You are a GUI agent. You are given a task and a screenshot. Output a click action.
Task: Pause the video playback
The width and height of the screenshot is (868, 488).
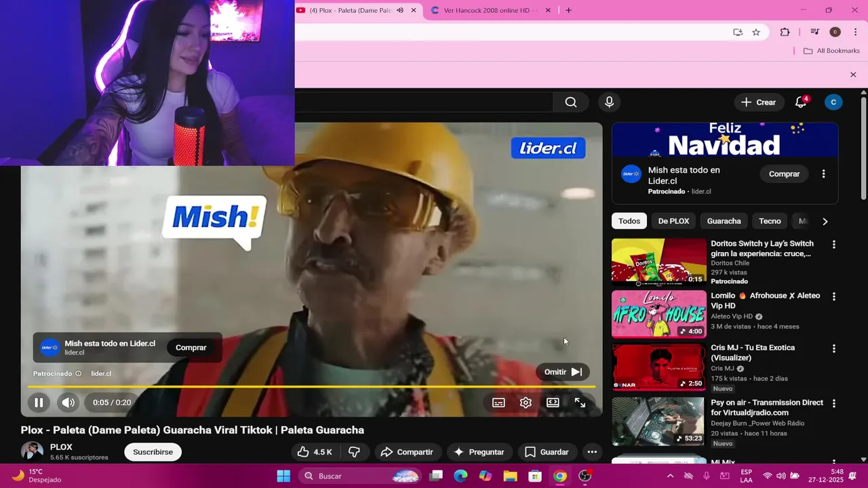39,403
